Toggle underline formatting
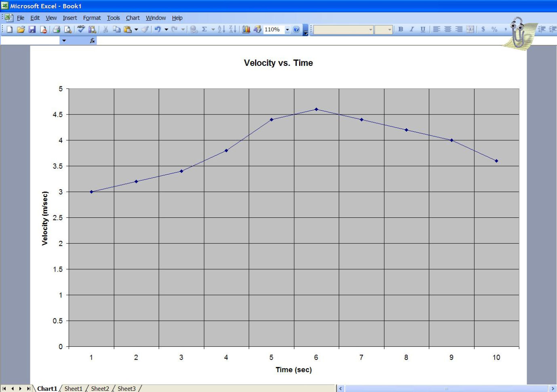The image size is (557, 392). pos(423,30)
